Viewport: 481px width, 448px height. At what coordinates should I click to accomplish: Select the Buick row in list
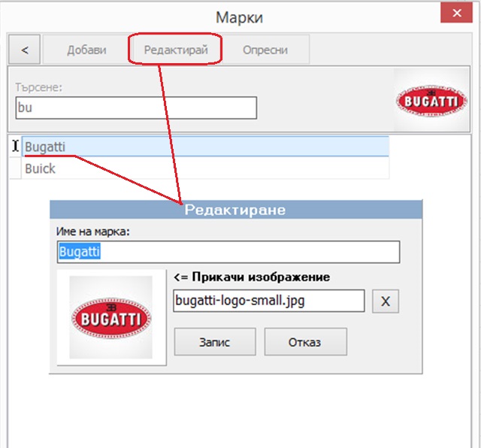click(x=205, y=168)
